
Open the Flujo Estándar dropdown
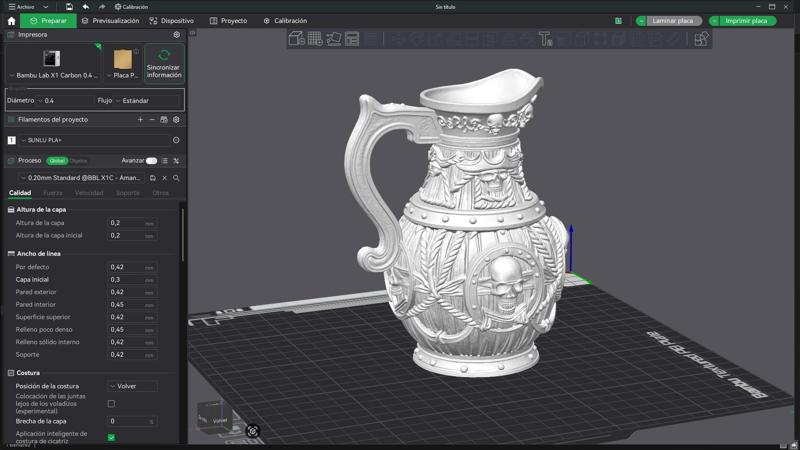pyautogui.click(x=148, y=101)
